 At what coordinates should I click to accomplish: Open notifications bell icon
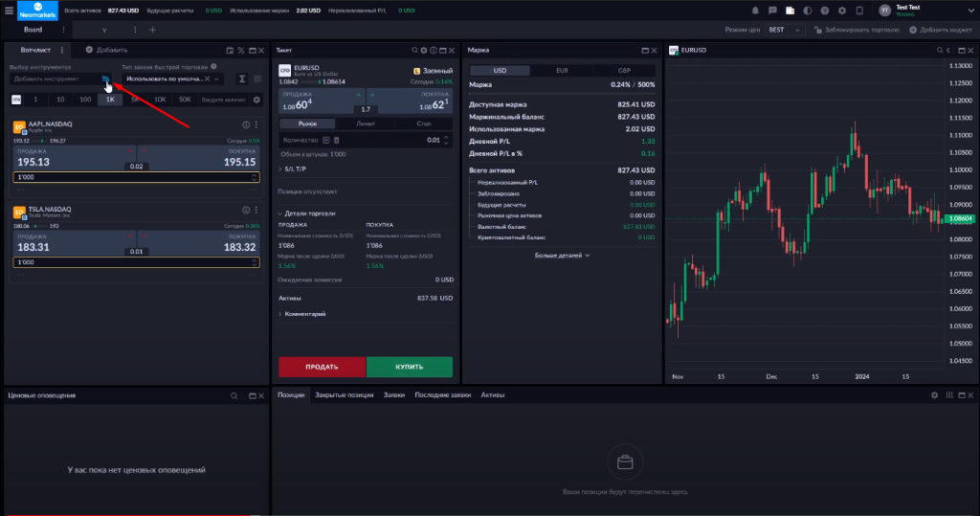(x=755, y=11)
